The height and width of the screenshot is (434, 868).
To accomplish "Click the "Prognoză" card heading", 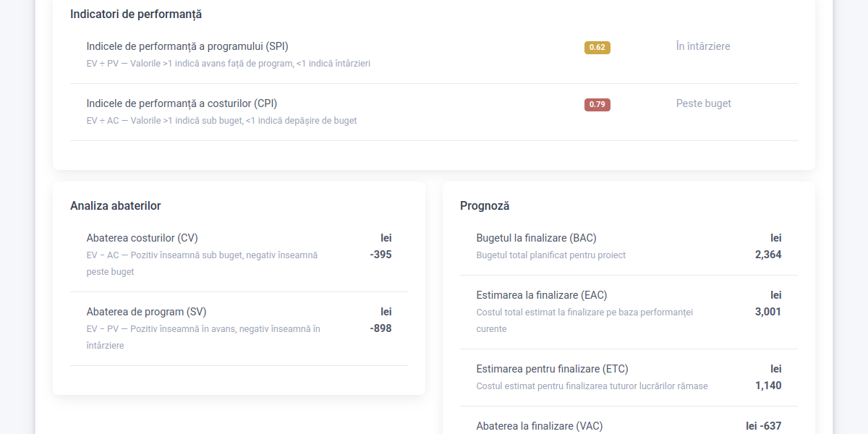I will (485, 205).
